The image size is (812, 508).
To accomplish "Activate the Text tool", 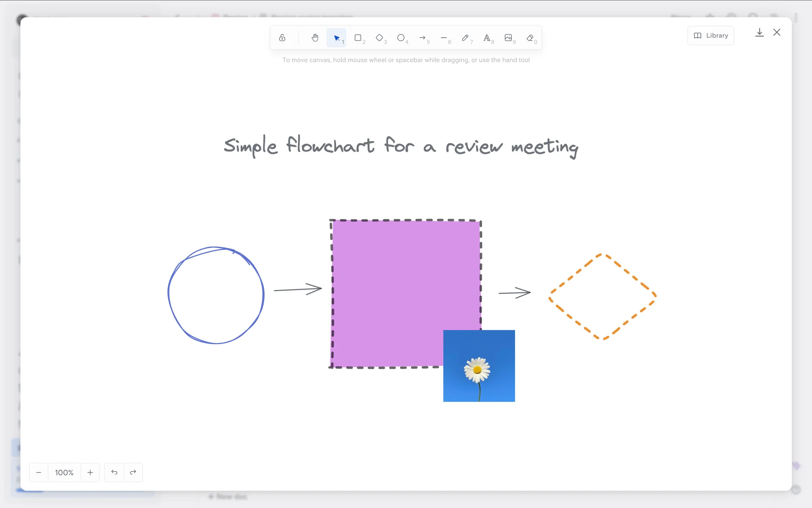I will [487, 38].
